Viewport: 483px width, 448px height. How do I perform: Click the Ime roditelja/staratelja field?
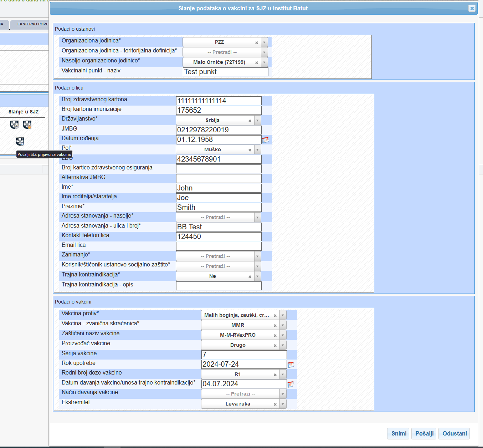click(x=219, y=198)
